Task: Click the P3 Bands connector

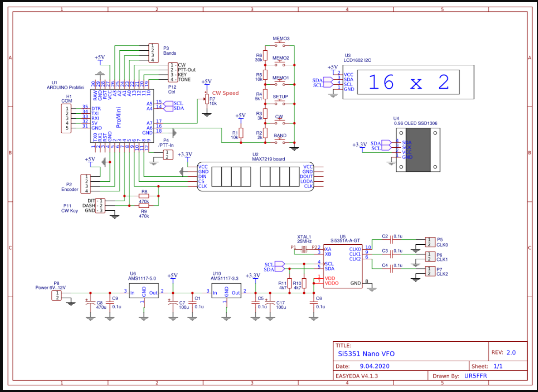Action: [x=153, y=53]
